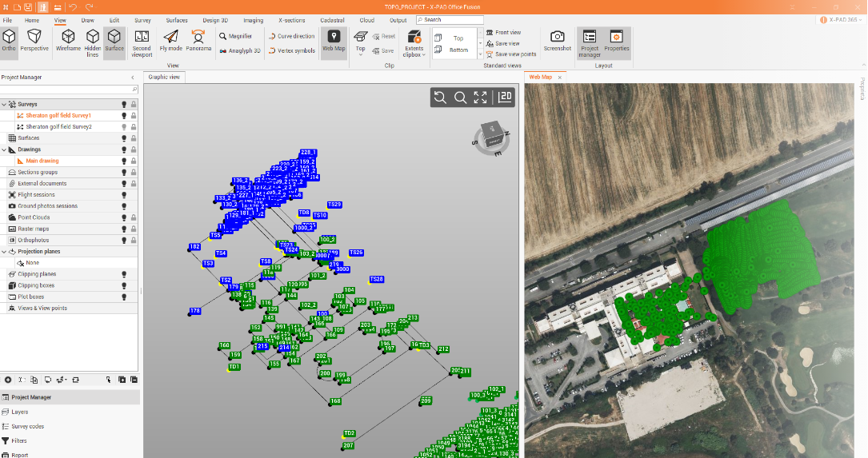868x458 pixels.
Task: Toggle Project manager layout panel
Action: tap(590, 43)
